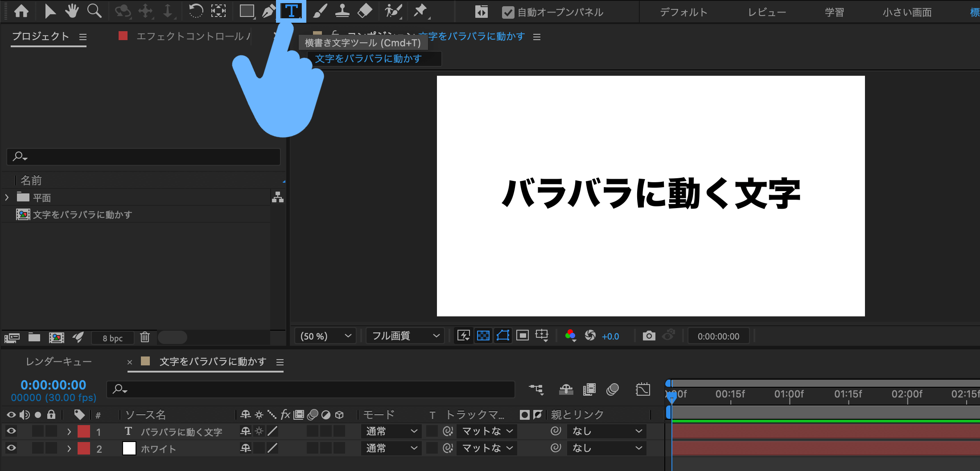The height and width of the screenshot is (471, 980).
Task: Open blend mode dropdown for ホワイト layer
Action: point(391,448)
